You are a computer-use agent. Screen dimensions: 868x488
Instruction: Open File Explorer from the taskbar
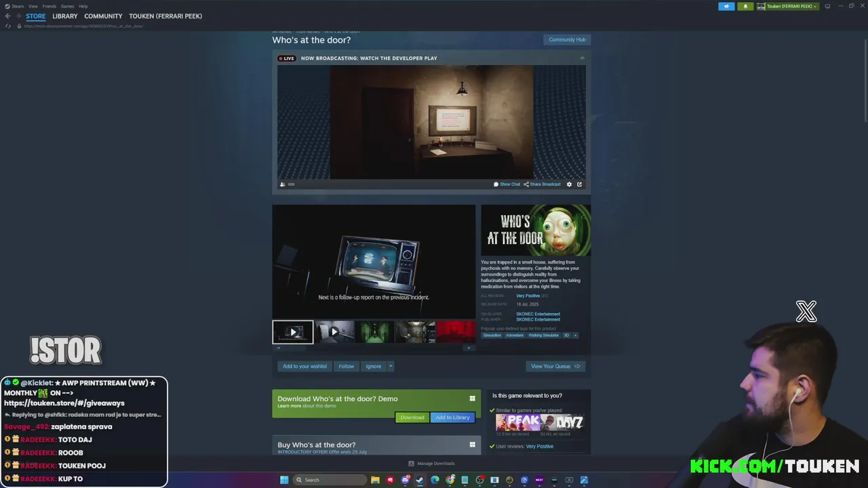pos(375,480)
